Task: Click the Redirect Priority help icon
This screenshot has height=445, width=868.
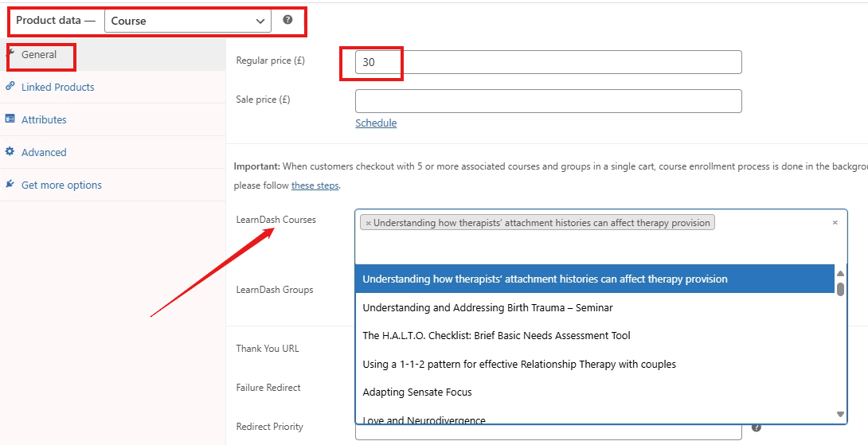Action: (x=757, y=427)
